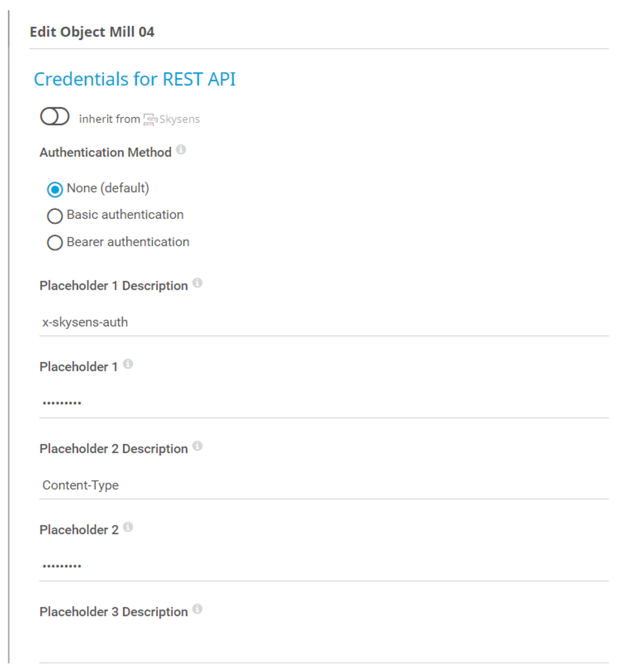618x672 pixels.
Task: Focus the Placeholder 2 masked value field
Action: click(x=323, y=566)
